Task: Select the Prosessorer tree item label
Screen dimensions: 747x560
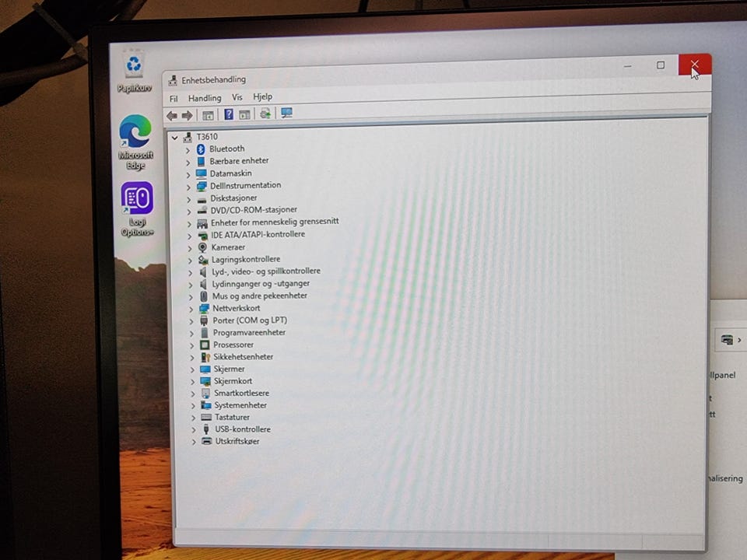Action: click(233, 345)
